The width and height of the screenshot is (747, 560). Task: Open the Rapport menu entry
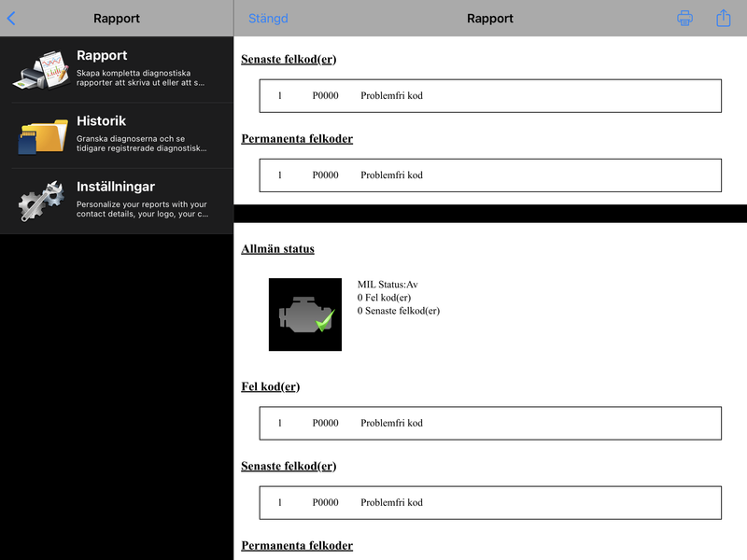(x=117, y=69)
